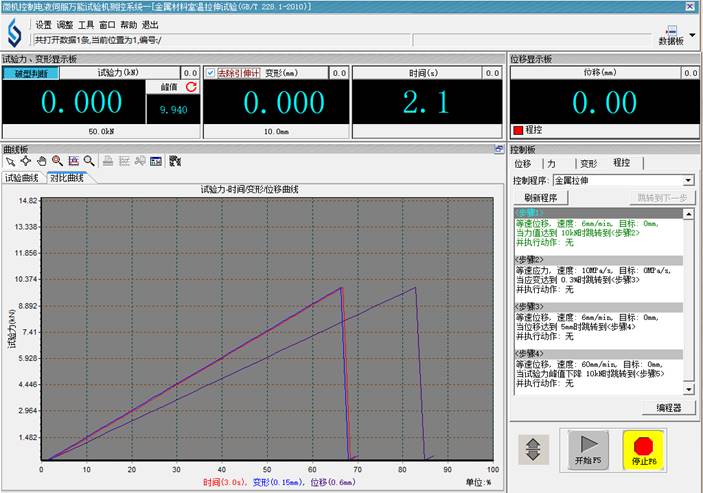The image size is (703, 493).
Task: Expand the 控制程序 金属拉伸 dropdown
Action: click(688, 181)
